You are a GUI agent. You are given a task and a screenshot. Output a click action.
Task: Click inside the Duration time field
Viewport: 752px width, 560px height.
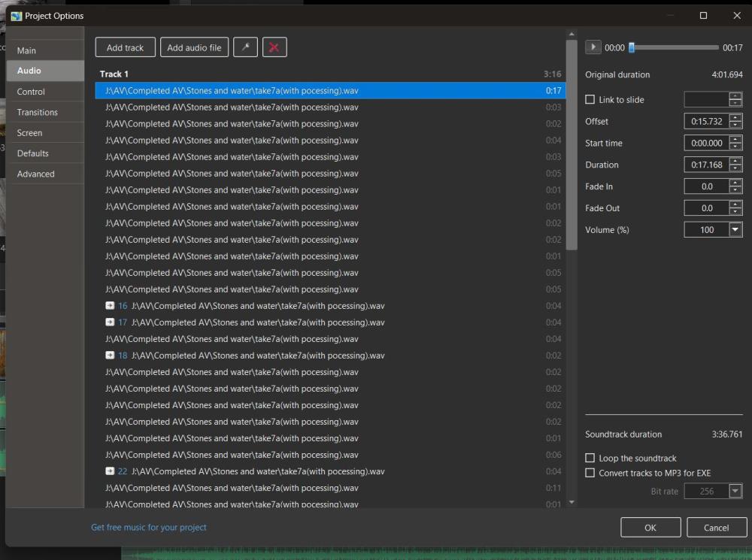[x=706, y=165]
